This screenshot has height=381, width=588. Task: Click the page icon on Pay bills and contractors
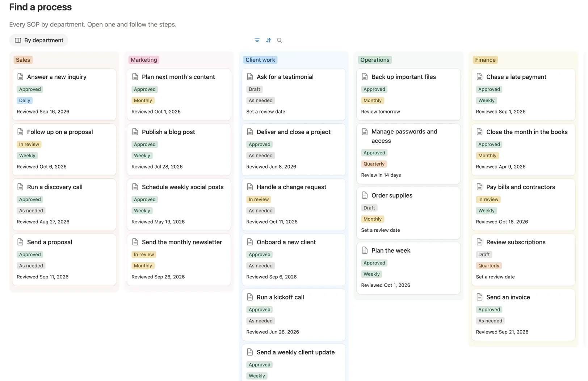point(479,187)
